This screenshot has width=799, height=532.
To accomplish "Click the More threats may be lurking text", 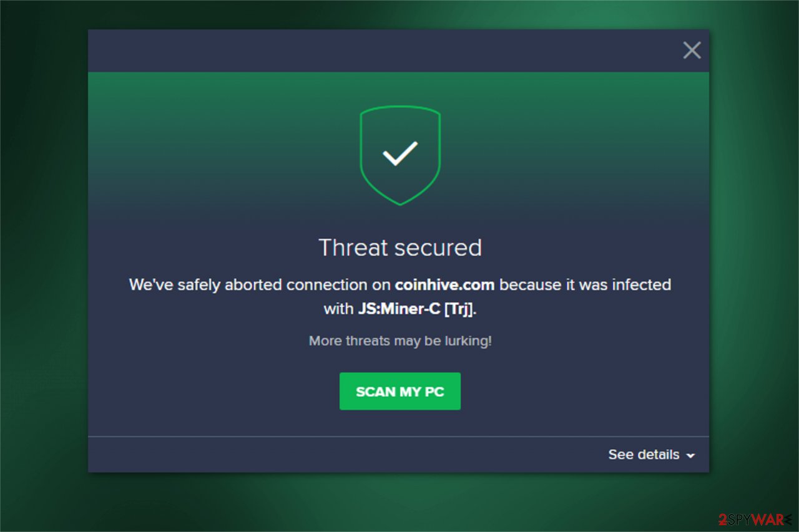I will [400, 341].
